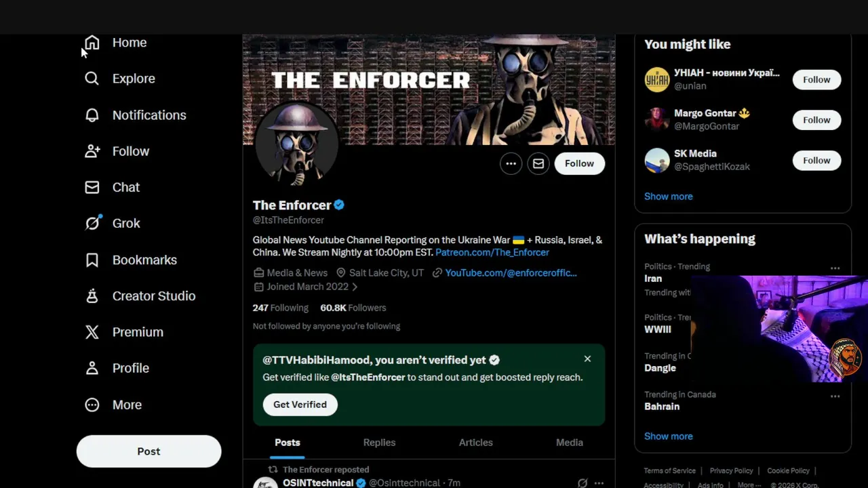
Task: Follow the Margo Gontar suggestion
Action: coord(816,120)
